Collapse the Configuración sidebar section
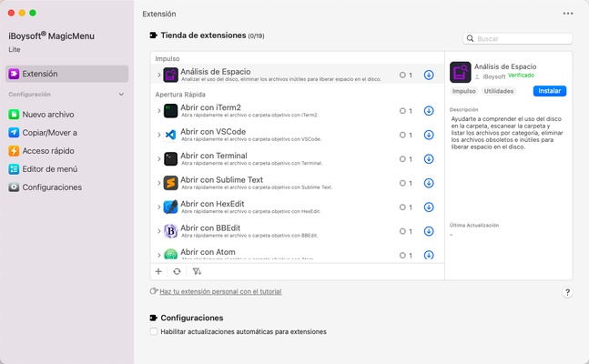 click(122, 95)
